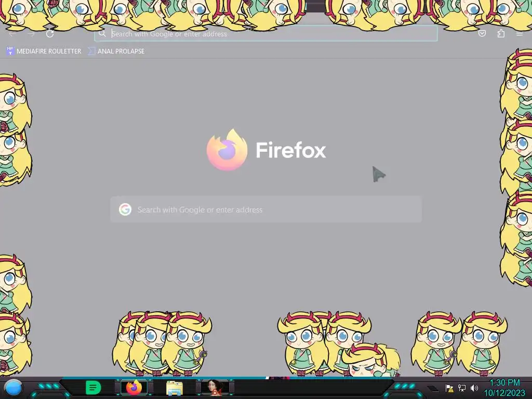Click the Firefox logo on new tab
Viewport: 532px width, 399px height.
point(227,149)
